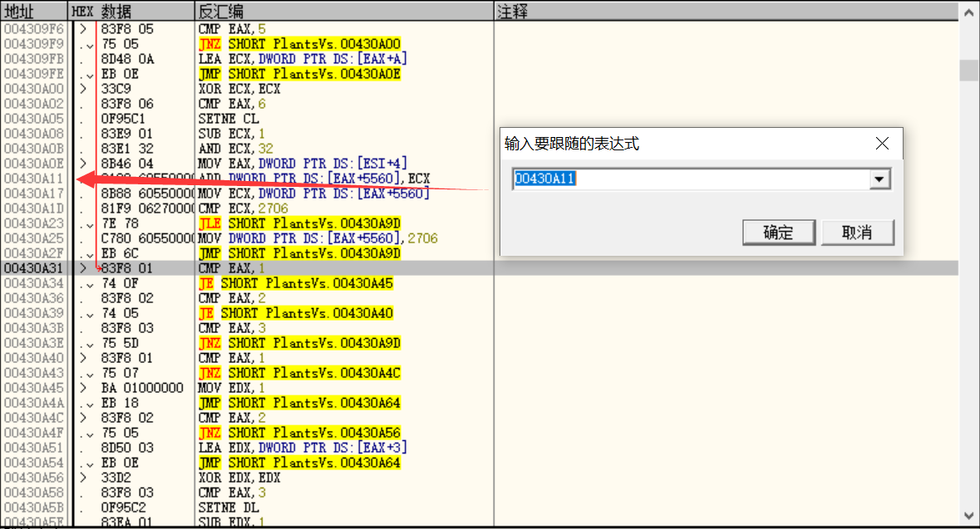Click the scroll-up arrow of the disassembly scrollbar
This screenshot has height=529, width=980.
(x=968, y=12)
